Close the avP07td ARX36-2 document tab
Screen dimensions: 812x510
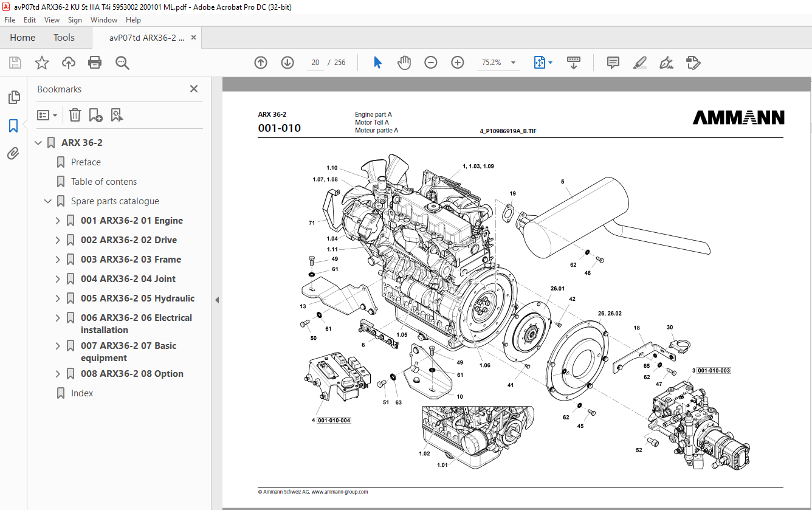(x=194, y=38)
